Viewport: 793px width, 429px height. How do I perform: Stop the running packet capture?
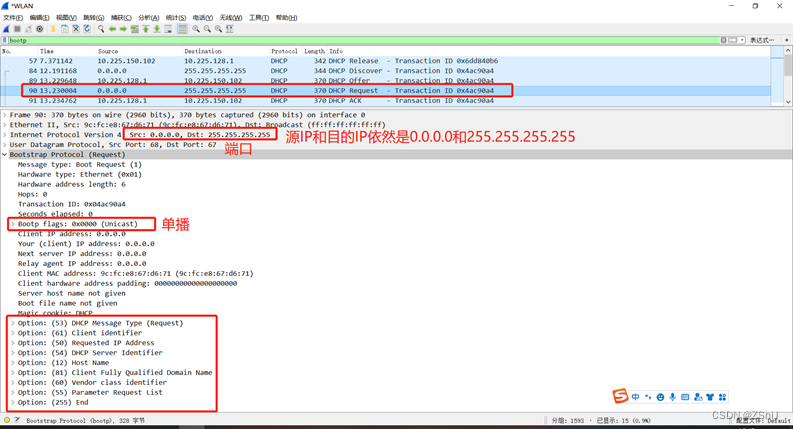click(17, 29)
